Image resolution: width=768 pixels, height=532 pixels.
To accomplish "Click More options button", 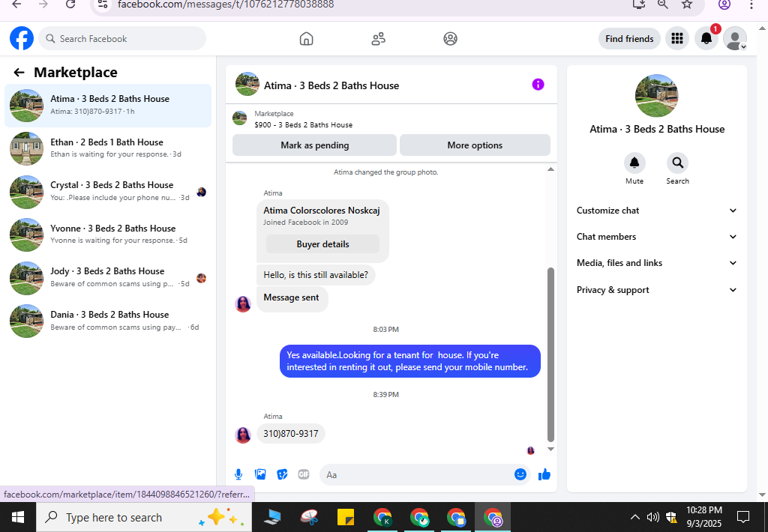I will pyautogui.click(x=475, y=145).
